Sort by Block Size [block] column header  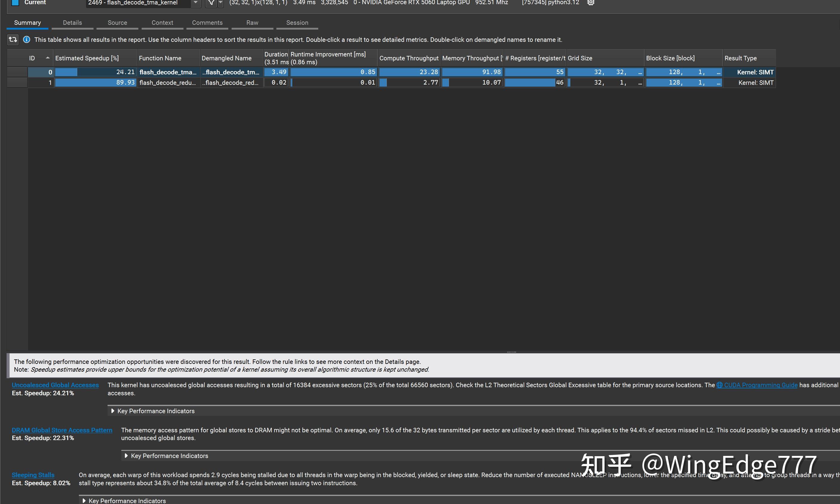[683, 58]
